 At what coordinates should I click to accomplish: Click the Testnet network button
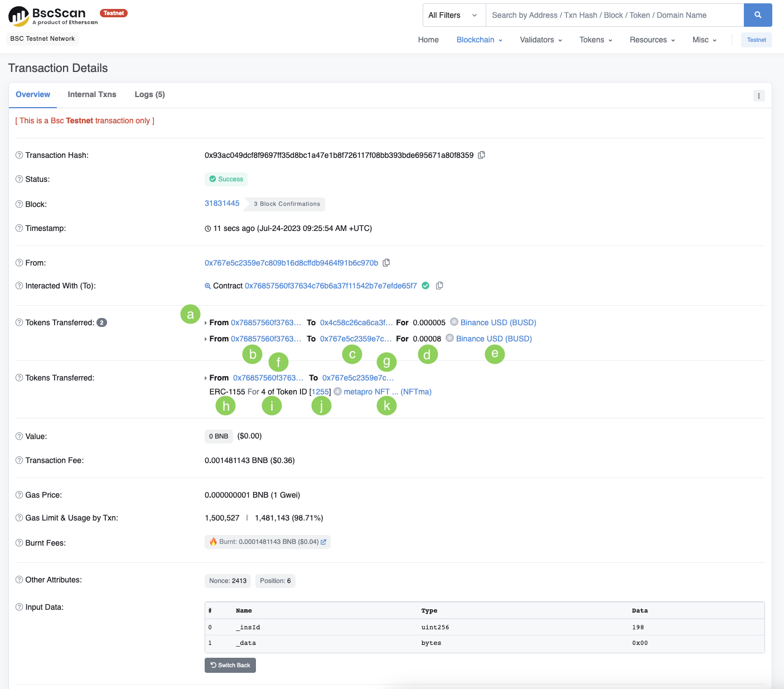coord(756,40)
